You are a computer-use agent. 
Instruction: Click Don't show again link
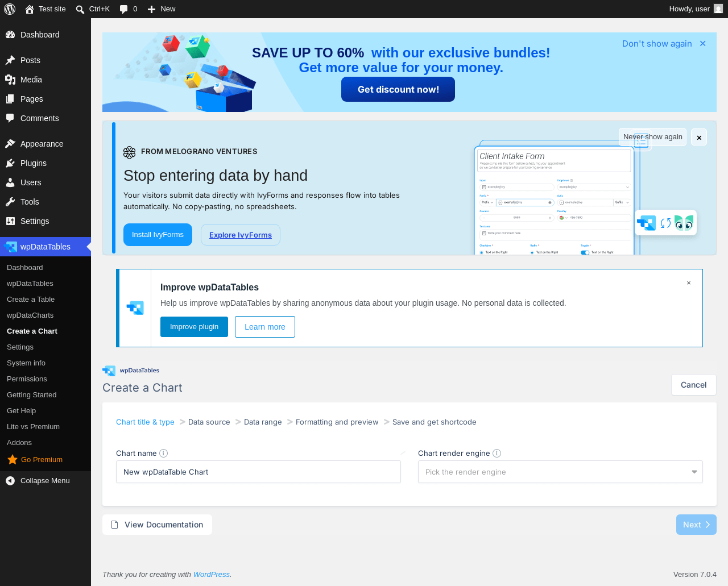[657, 44]
